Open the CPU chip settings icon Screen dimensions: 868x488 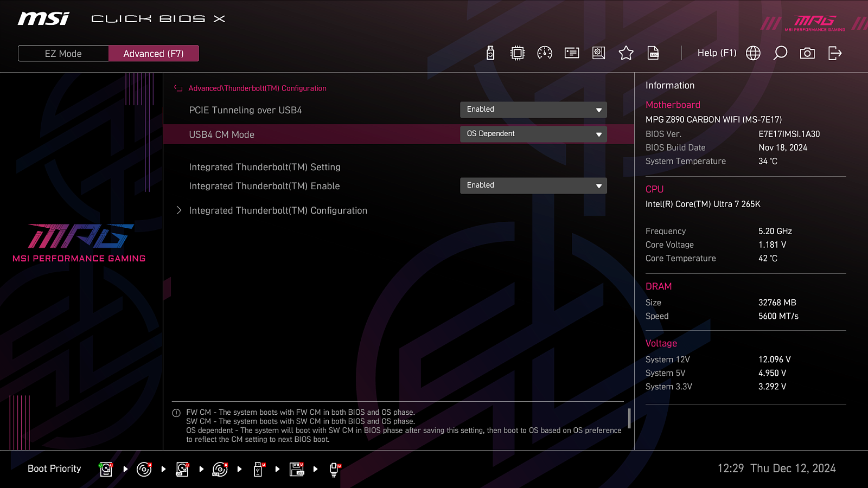click(518, 53)
